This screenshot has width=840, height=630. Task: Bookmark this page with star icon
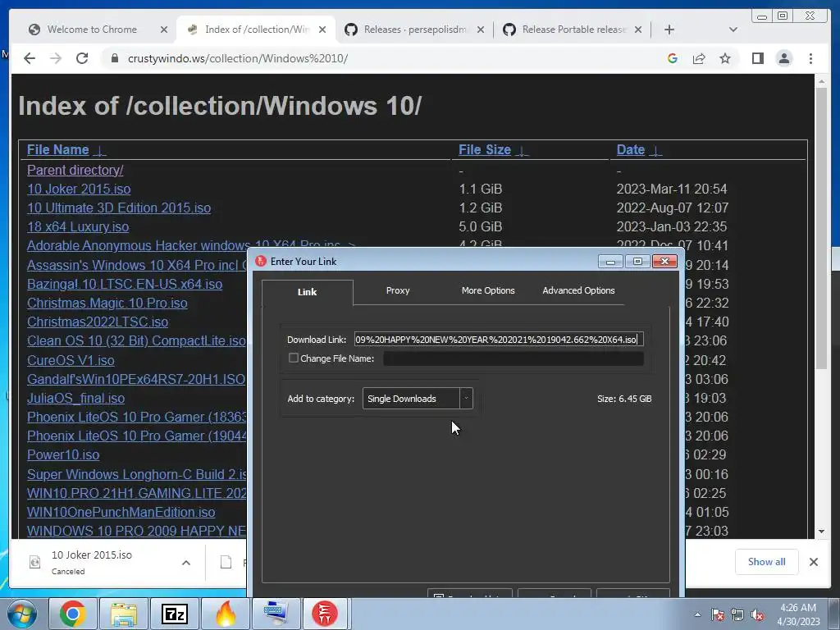[725, 58]
